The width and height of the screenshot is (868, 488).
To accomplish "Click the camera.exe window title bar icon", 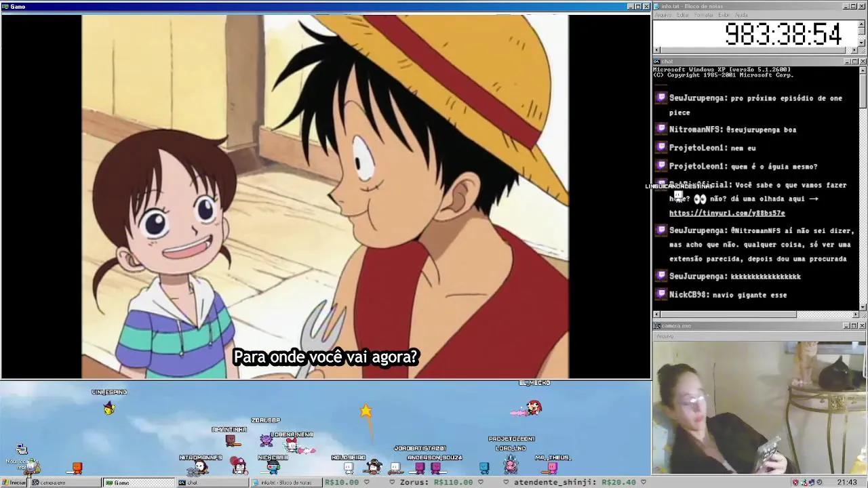I will point(657,326).
